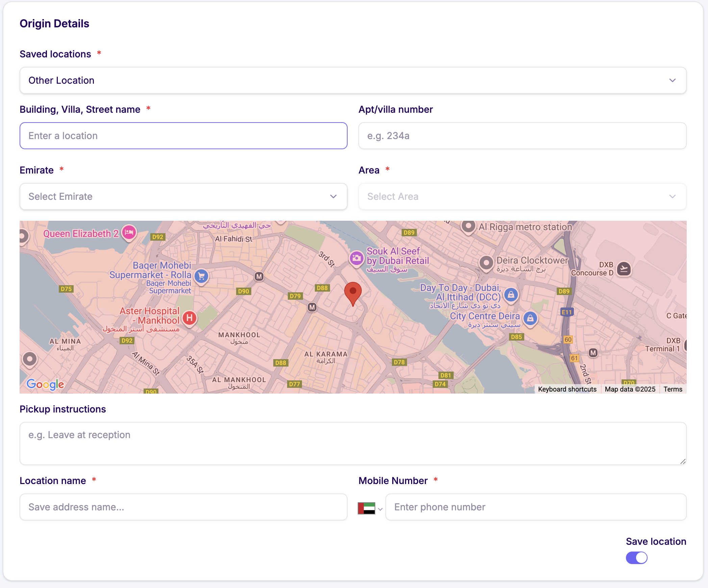The width and height of the screenshot is (708, 588).
Task: Click the Souk Al Seef camera marker
Action: 356,259
